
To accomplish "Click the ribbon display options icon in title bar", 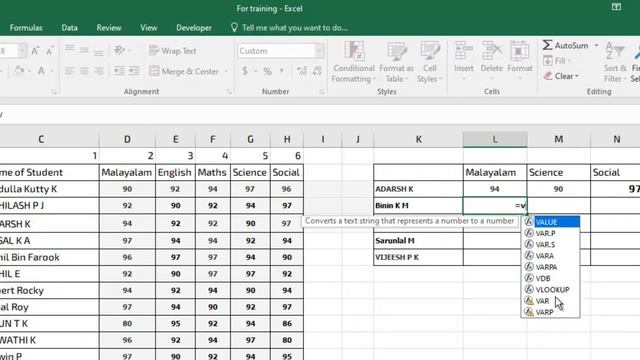I will 616,7.
